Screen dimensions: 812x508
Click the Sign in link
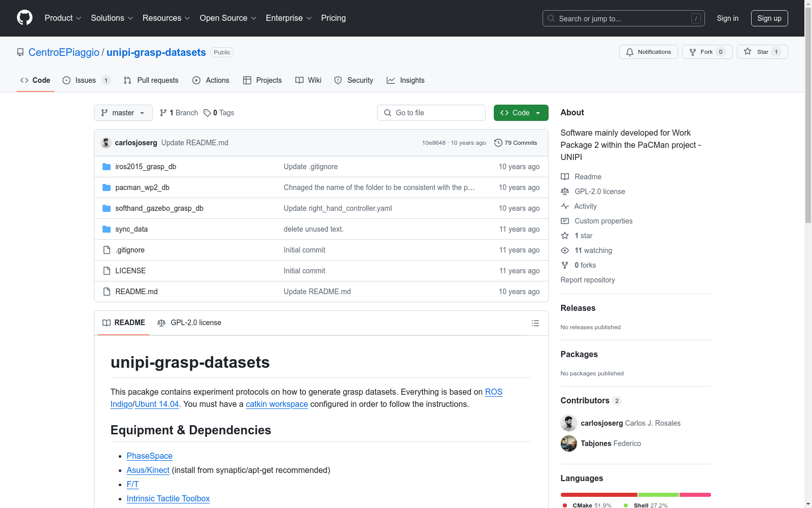click(x=728, y=18)
